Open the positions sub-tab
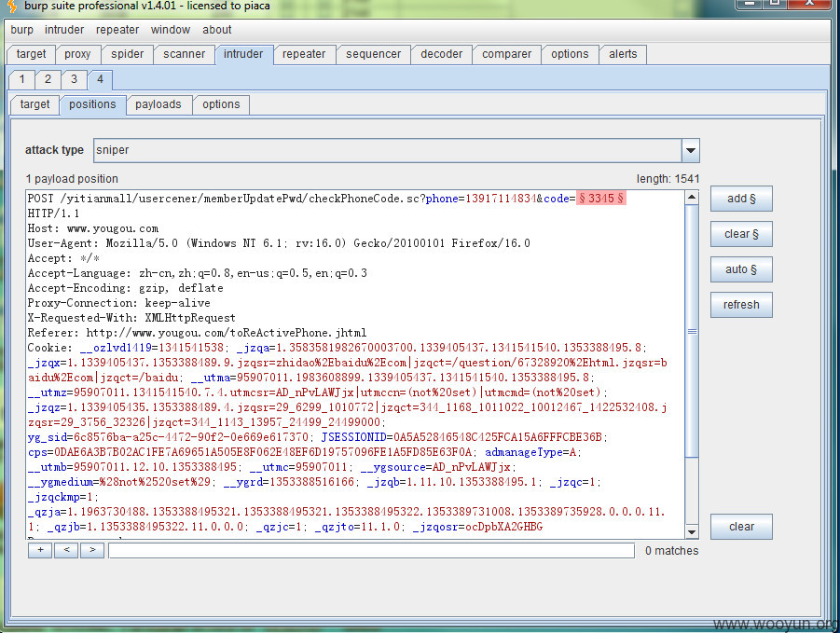840x633 pixels. 92,104
